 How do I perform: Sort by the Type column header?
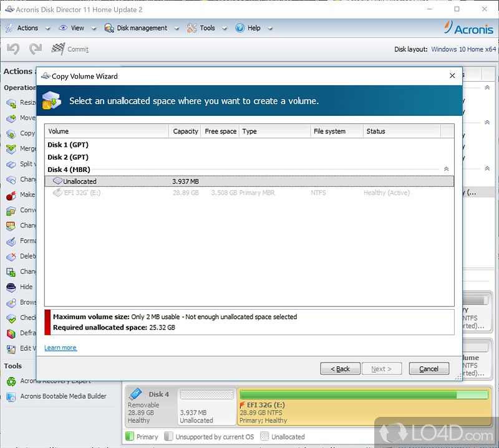pos(275,131)
